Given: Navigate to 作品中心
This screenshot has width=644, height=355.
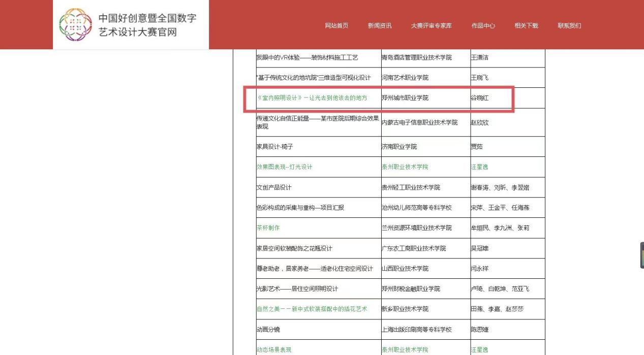Looking at the screenshot, I should 483,26.
